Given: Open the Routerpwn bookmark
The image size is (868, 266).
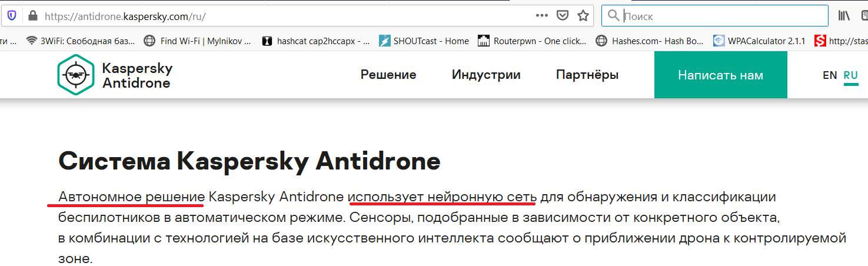Looking at the screenshot, I should tap(533, 41).
